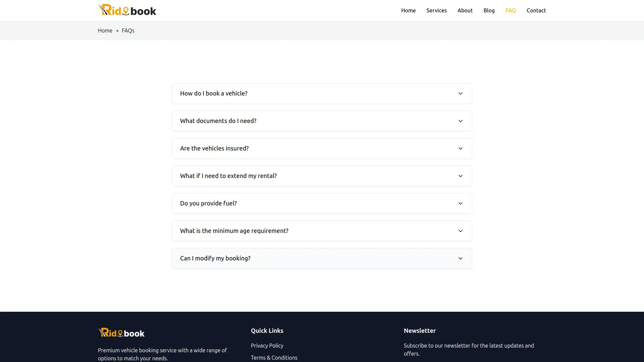Click the FAQs breadcrumb item
Viewport: 644px width, 362px height.
point(128,31)
